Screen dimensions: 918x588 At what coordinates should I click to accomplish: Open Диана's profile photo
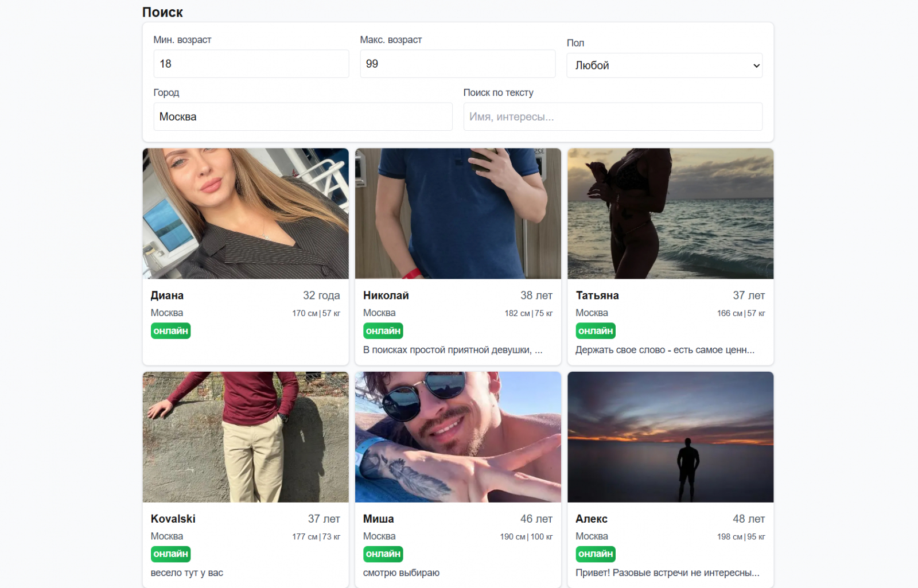tap(246, 213)
